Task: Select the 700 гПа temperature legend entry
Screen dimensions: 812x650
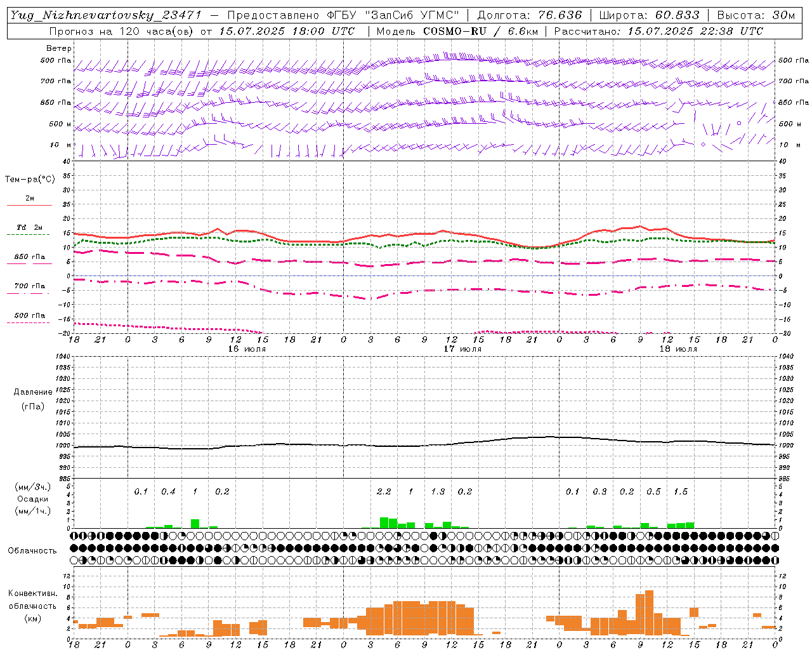Action: 29,286
